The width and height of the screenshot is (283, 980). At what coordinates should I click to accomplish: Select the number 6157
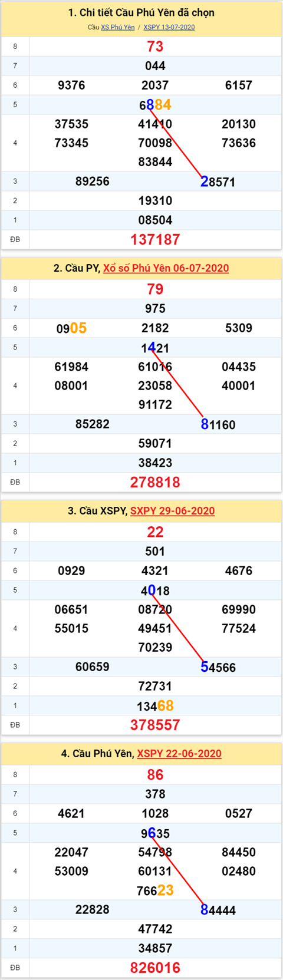point(239,85)
